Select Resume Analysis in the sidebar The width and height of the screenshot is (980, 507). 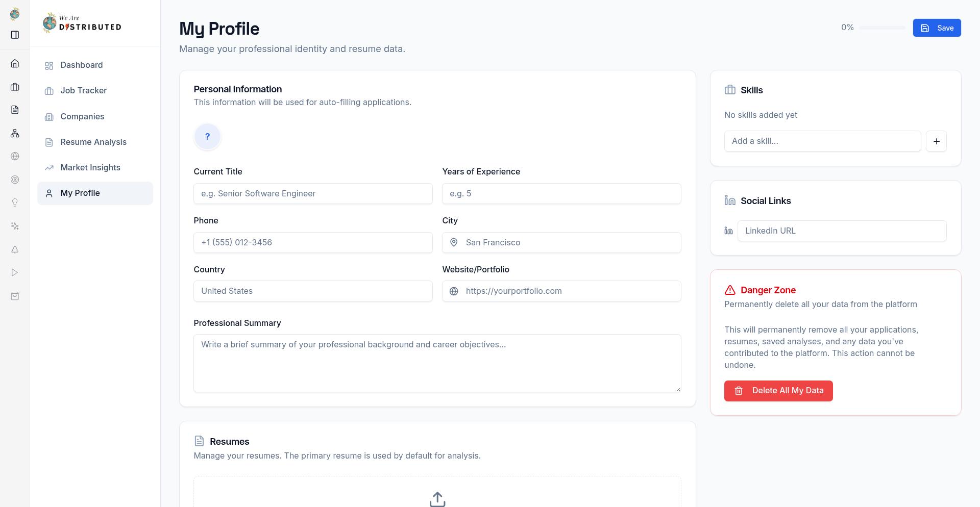tap(93, 142)
